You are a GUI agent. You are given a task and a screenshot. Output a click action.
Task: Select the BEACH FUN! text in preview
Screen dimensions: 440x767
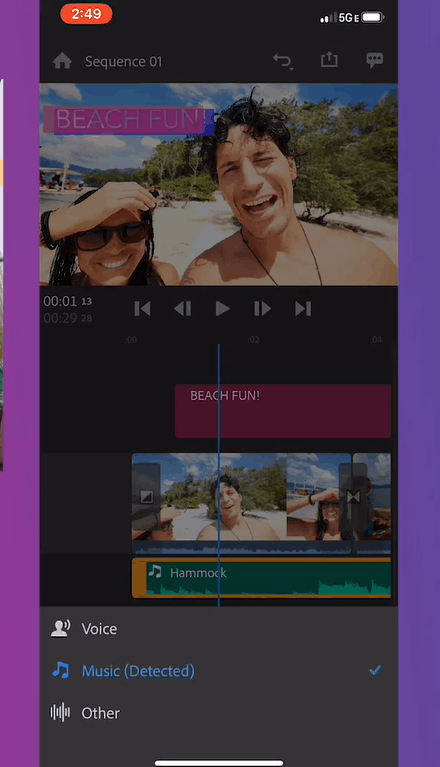(129, 120)
